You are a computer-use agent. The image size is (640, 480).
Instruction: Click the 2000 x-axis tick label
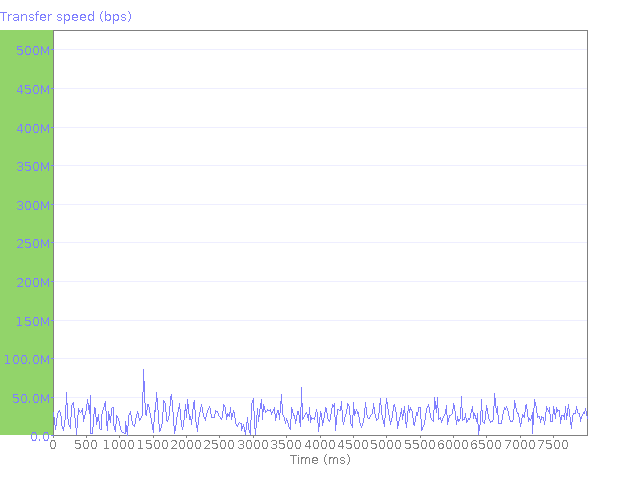[x=186, y=445]
